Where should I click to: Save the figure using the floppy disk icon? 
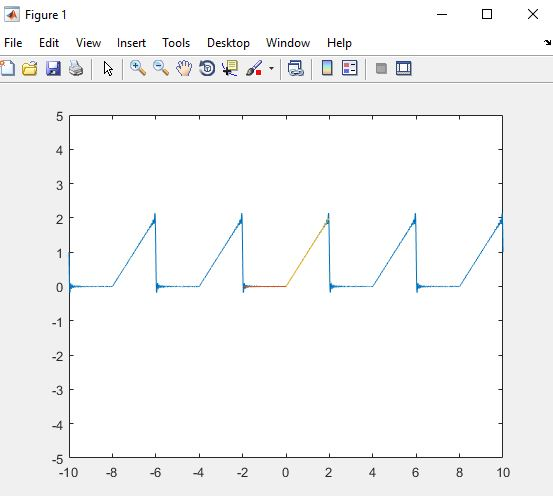coord(53,68)
